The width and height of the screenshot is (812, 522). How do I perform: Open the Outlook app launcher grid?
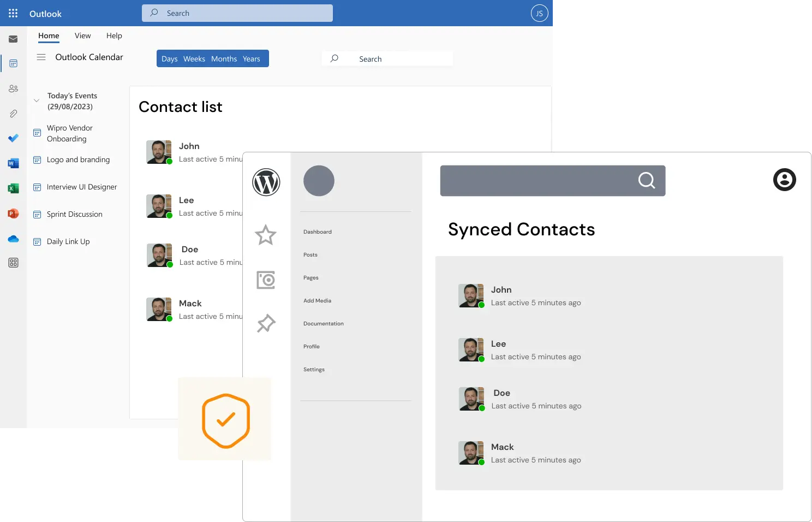pos(13,13)
